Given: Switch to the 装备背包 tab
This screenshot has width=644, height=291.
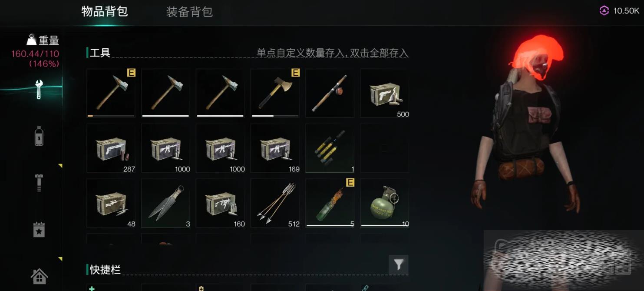Looking at the screenshot, I should (189, 12).
